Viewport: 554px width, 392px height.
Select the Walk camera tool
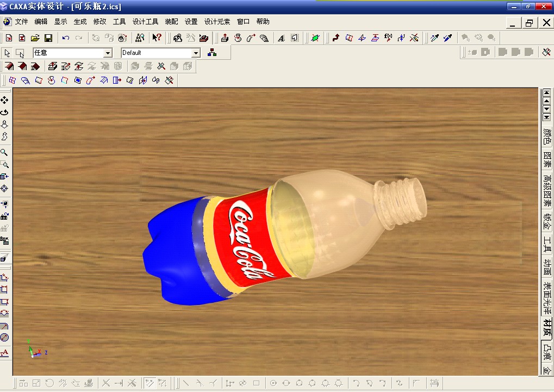click(x=4, y=136)
